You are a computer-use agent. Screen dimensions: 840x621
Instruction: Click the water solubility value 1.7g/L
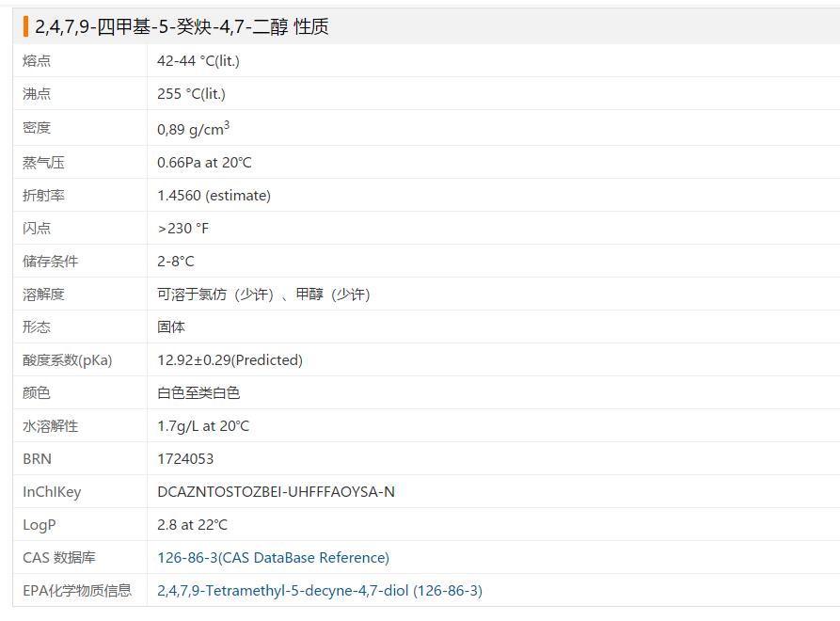pos(203,426)
